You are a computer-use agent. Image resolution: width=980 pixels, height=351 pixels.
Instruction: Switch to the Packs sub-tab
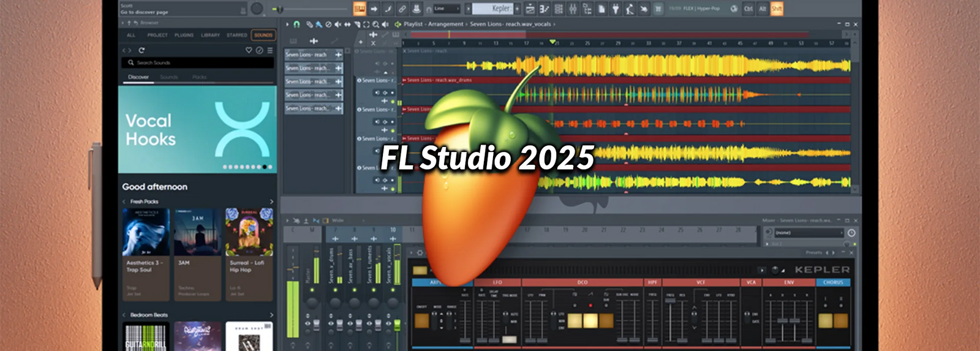(200, 77)
